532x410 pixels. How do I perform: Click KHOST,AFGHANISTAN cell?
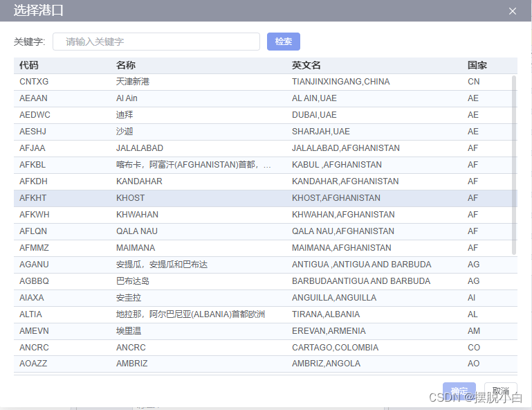point(336,198)
